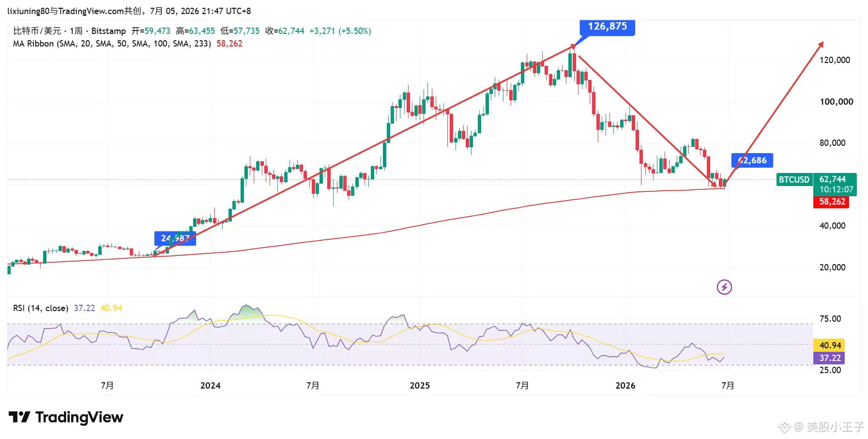This screenshot has width=868, height=439.
Task: Click the TradingView logo at the bottom
Action: click(66, 417)
